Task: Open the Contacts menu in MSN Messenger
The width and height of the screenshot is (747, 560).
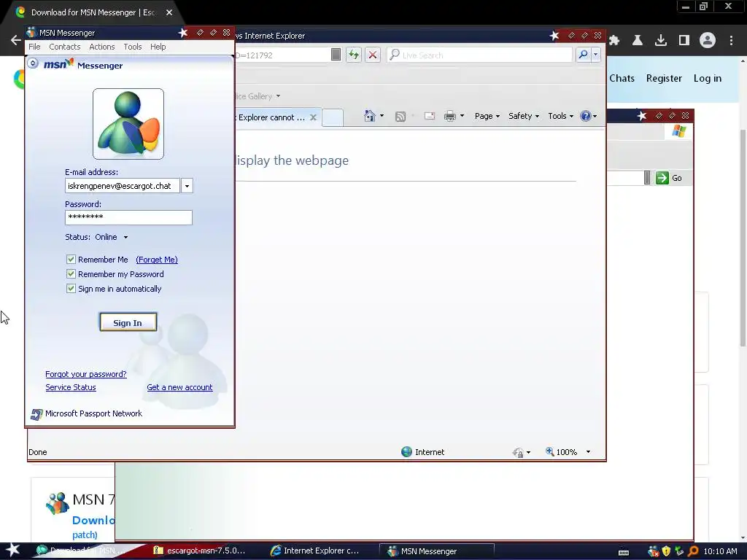Action: coord(64,47)
